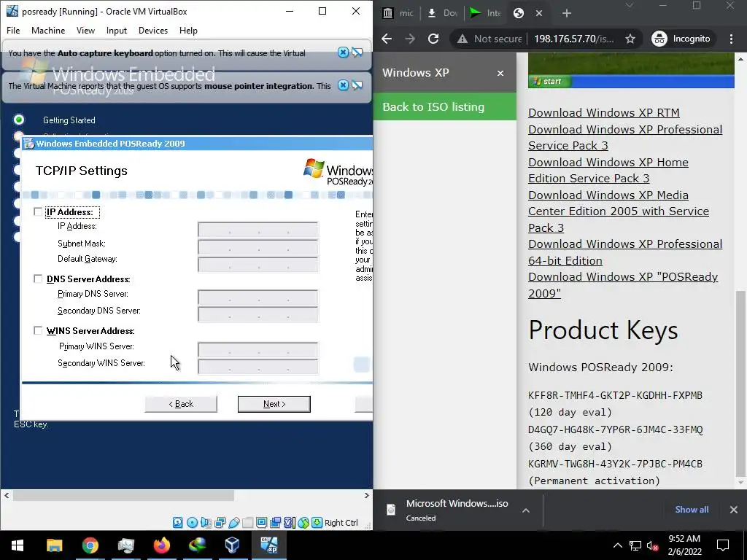The width and height of the screenshot is (747, 560).
Task: Click the network icon in system tray
Action: pos(635,545)
